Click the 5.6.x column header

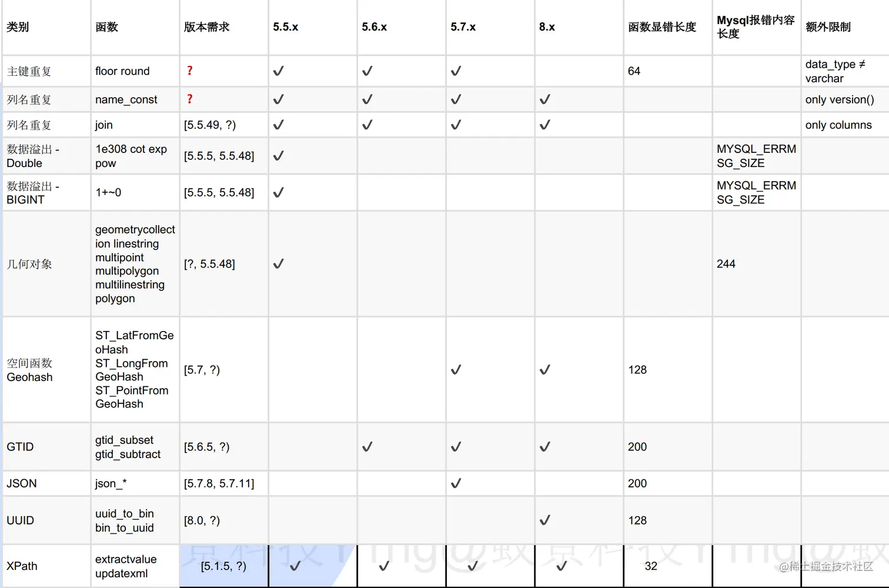coord(402,27)
